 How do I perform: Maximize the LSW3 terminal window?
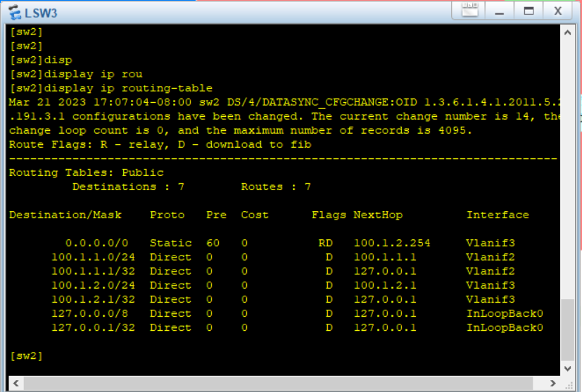[529, 11]
